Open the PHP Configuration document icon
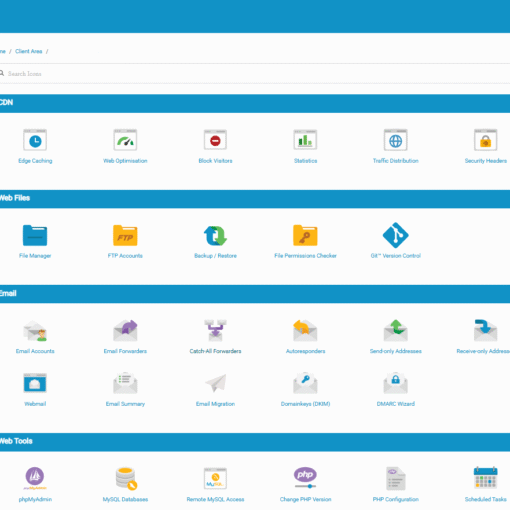510x510 pixels. [x=396, y=478]
